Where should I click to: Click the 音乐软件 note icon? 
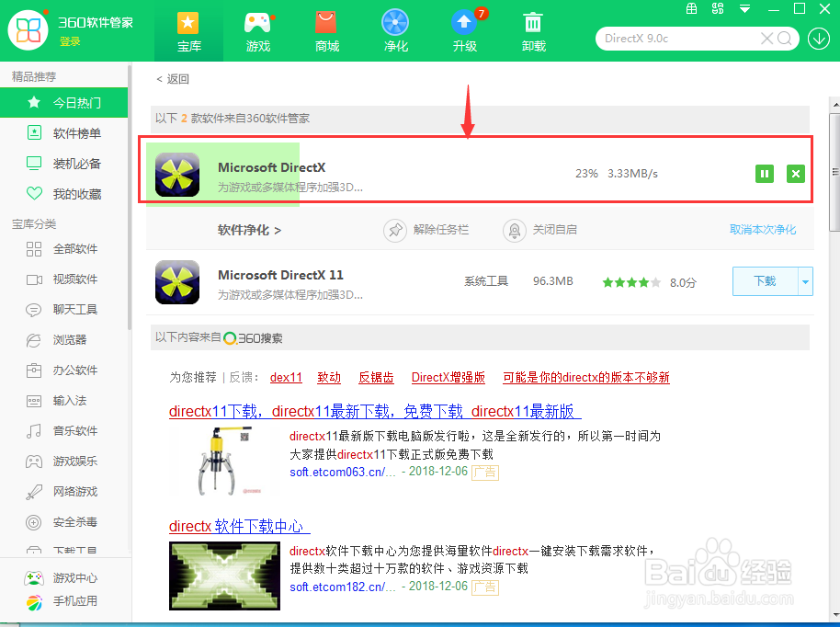tap(34, 431)
